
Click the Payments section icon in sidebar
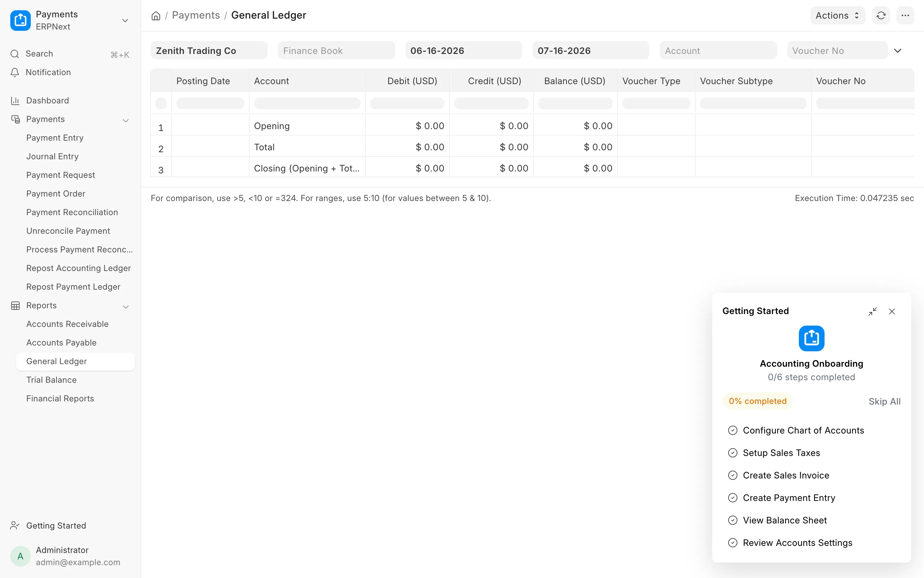coord(15,119)
